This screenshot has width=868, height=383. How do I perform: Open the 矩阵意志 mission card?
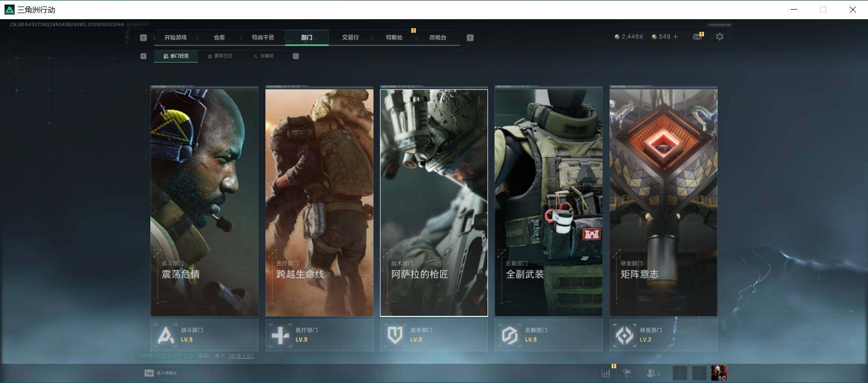[664, 202]
